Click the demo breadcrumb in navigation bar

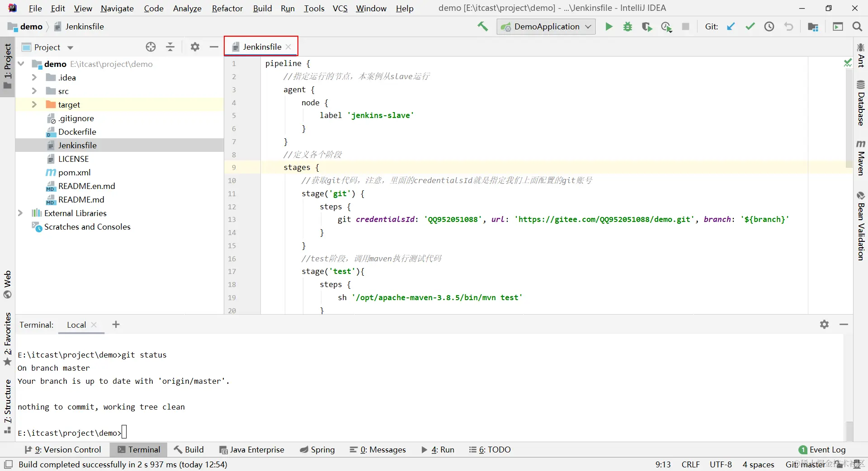(x=26, y=27)
